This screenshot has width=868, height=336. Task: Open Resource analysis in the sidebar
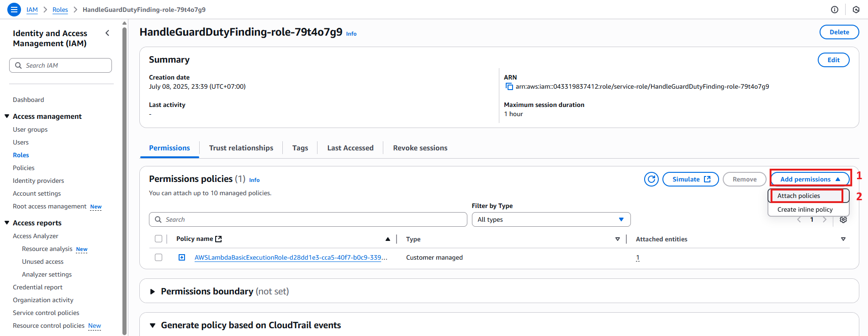point(47,249)
